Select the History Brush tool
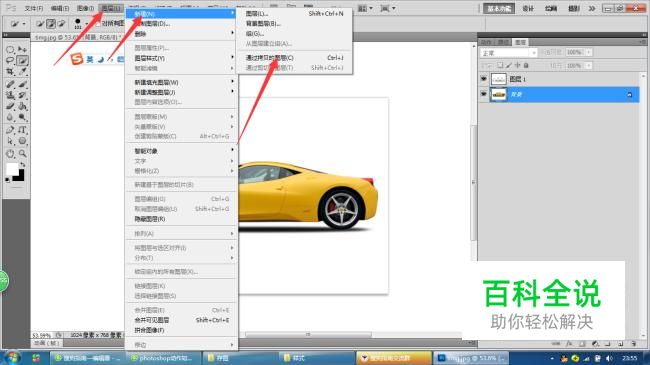 (x=22, y=95)
